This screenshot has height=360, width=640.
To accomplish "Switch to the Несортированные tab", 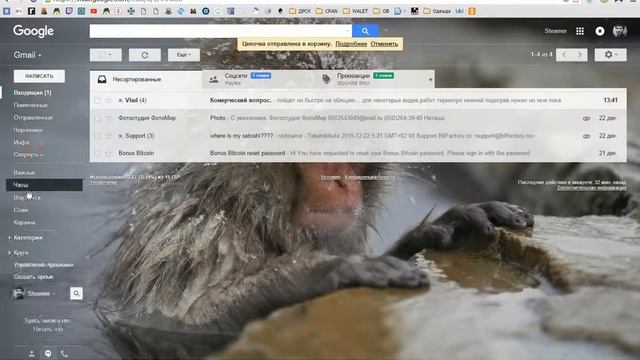I will point(146,80).
